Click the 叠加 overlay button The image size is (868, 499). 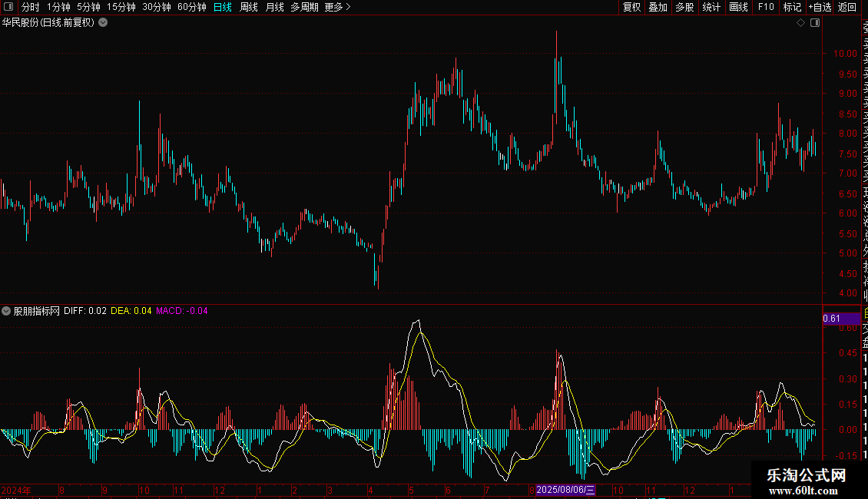(658, 7)
